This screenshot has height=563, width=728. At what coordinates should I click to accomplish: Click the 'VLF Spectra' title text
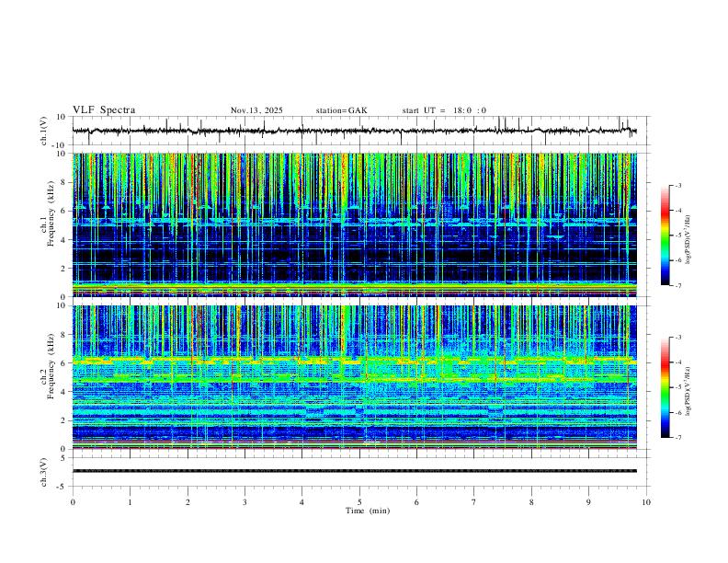point(104,110)
